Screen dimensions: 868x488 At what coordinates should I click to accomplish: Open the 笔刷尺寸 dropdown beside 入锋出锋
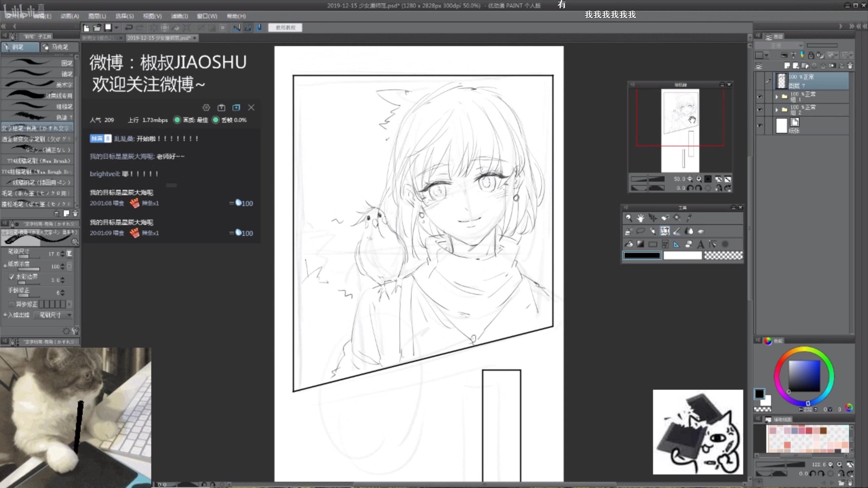(x=53, y=315)
